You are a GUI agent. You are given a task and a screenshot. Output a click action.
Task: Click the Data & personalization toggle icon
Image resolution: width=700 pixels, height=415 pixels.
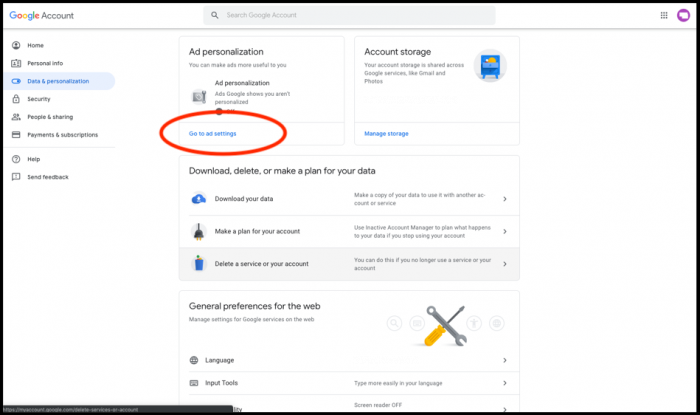pos(16,81)
